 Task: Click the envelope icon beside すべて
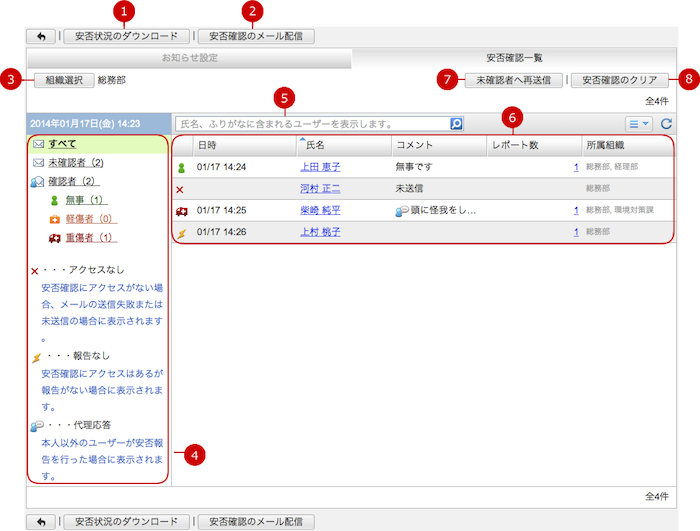[x=39, y=144]
